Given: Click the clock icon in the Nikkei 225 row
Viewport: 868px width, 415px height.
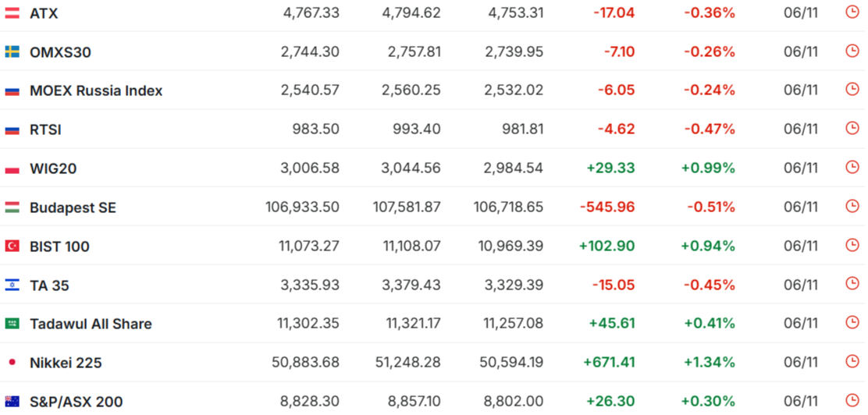Looking at the screenshot, I should click(852, 361).
